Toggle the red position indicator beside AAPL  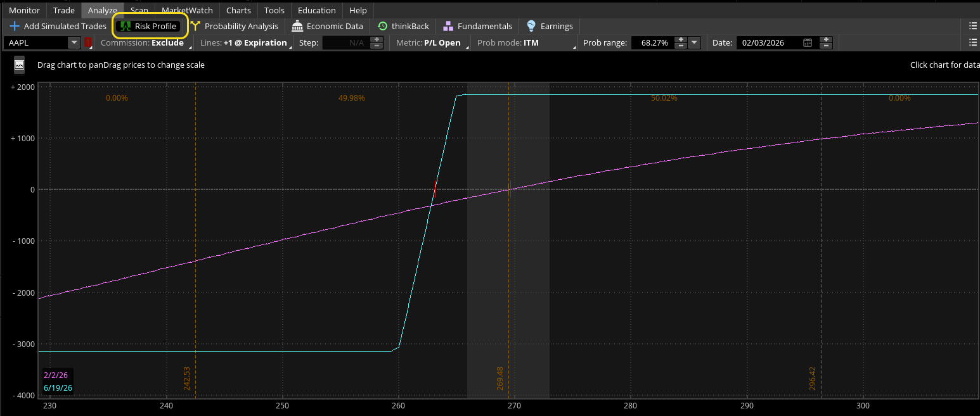(x=87, y=42)
